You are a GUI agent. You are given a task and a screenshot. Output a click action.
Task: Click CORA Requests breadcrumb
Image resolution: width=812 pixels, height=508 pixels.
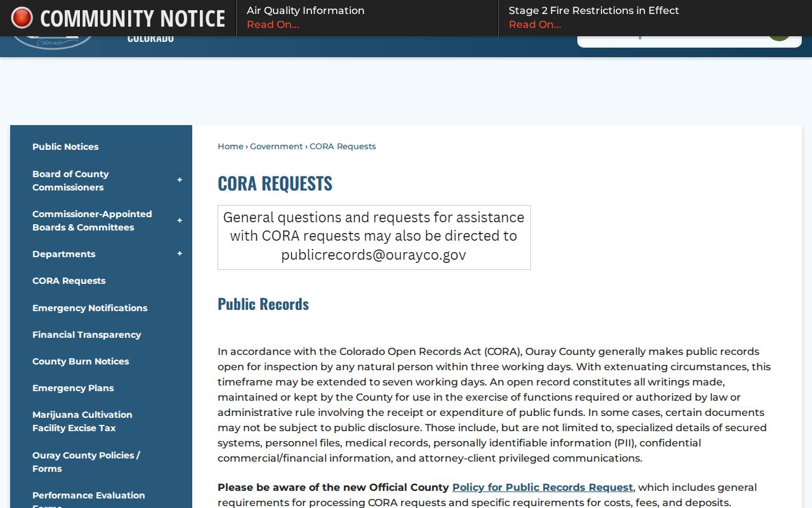tap(343, 147)
